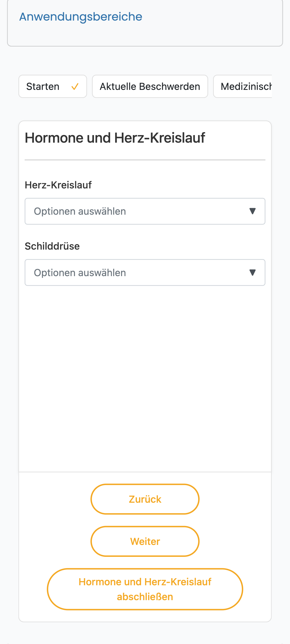Open the Schilddrüse options select box
The image size is (290, 644).
pyautogui.click(x=145, y=272)
